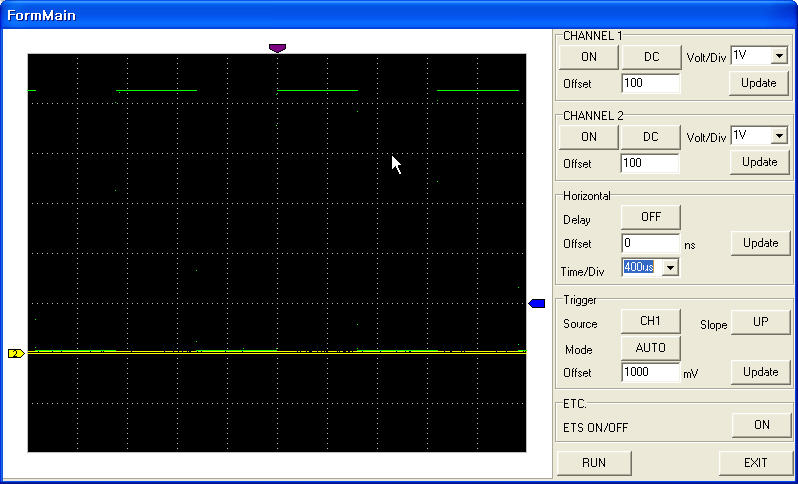This screenshot has width=798, height=484.
Task: Click purple horizontal trigger position marker
Action: [277, 48]
